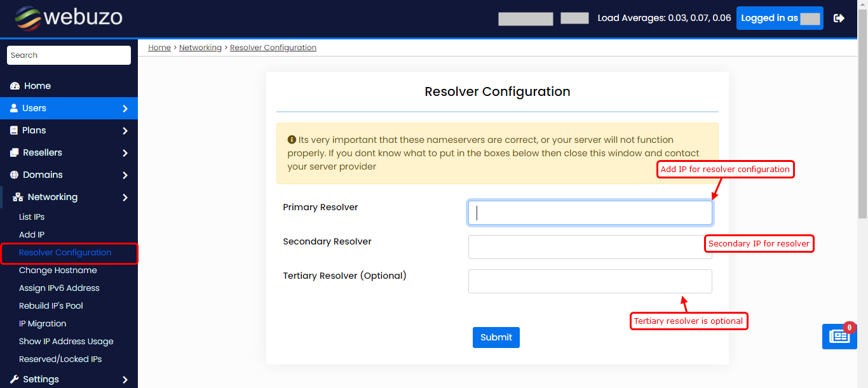Open the news notification widget
Screen dimensions: 868x388
pos(839,337)
